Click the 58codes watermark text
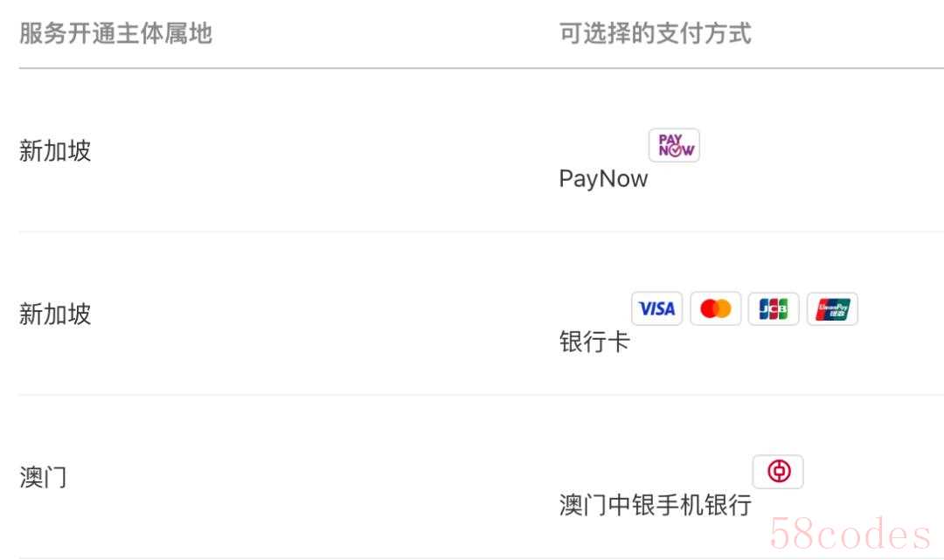Screen dimensions: 944x560 tap(850, 534)
